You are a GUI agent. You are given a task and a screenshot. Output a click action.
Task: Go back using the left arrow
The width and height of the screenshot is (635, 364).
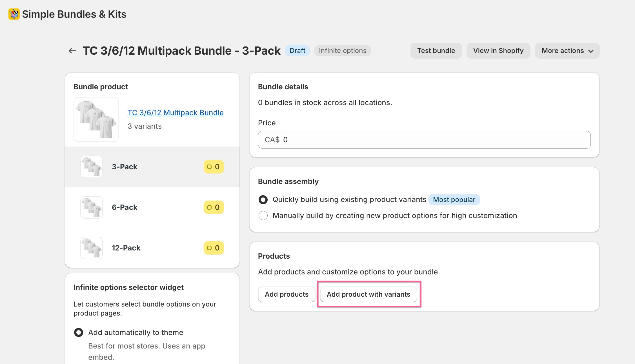tap(72, 51)
